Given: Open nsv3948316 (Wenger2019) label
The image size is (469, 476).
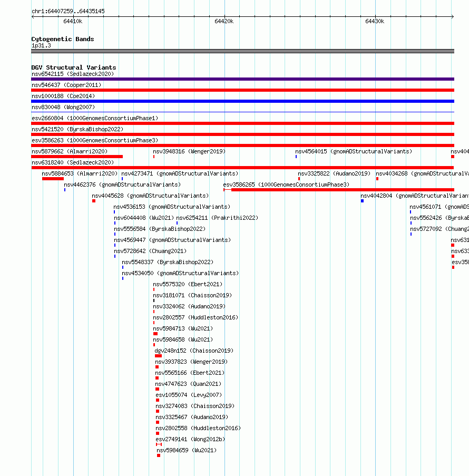Looking at the screenshot, I should (x=189, y=151).
